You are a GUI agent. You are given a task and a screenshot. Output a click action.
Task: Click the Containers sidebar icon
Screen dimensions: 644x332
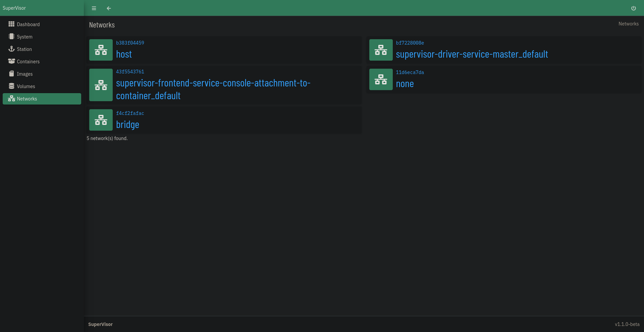click(11, 61)
